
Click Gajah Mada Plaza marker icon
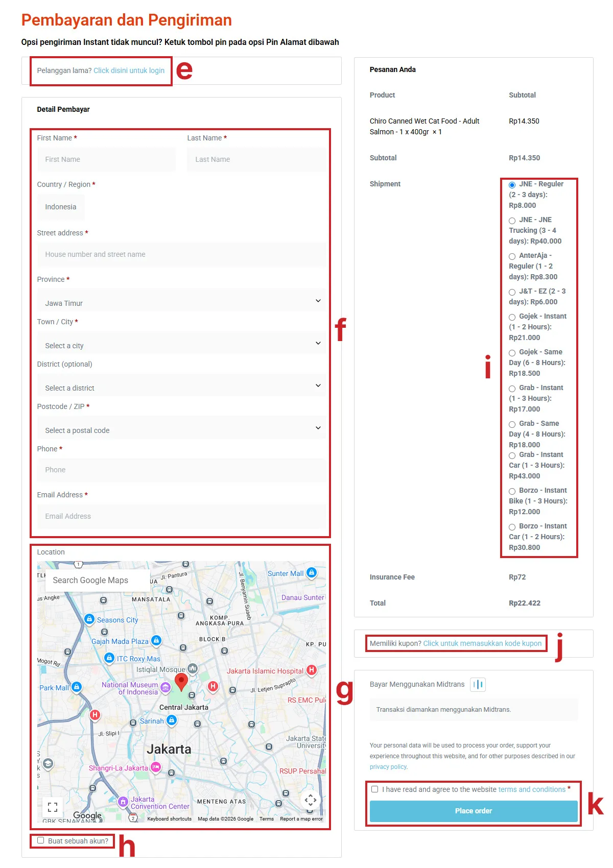(x=156, y=640)
